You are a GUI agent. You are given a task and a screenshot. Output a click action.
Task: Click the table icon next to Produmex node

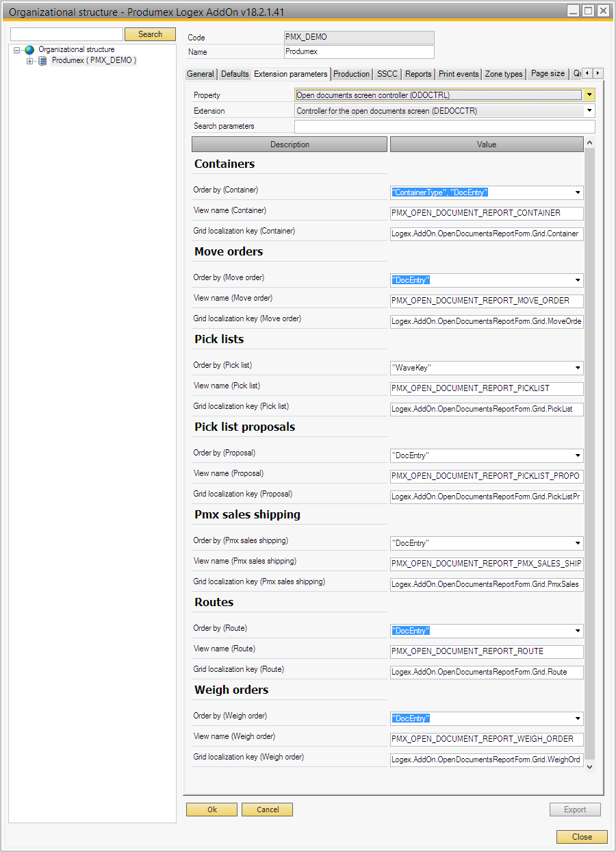tap(41, 60)
